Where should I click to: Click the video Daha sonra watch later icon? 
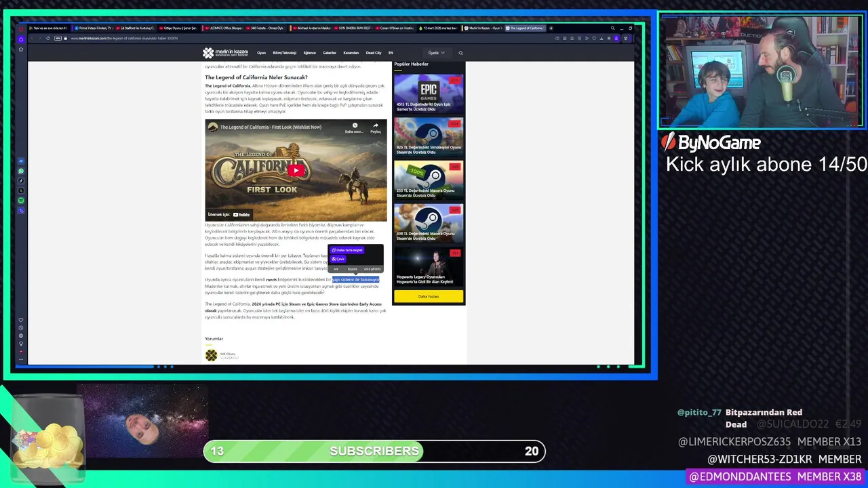click(354, 128)
